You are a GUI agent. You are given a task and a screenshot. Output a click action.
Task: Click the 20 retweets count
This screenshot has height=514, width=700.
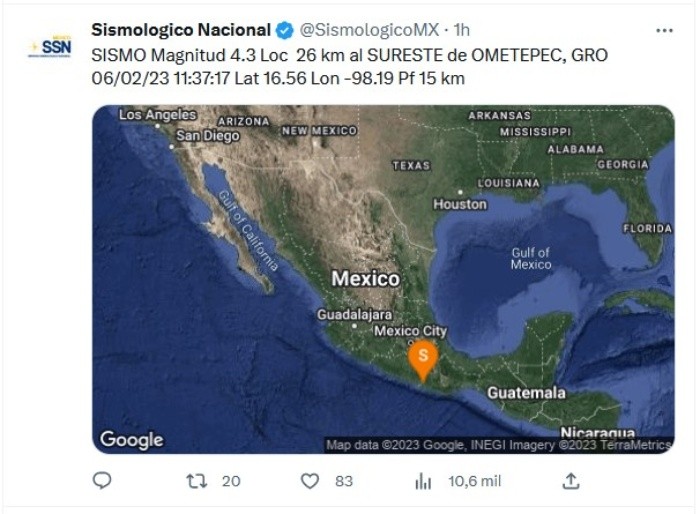pos(231,481)
